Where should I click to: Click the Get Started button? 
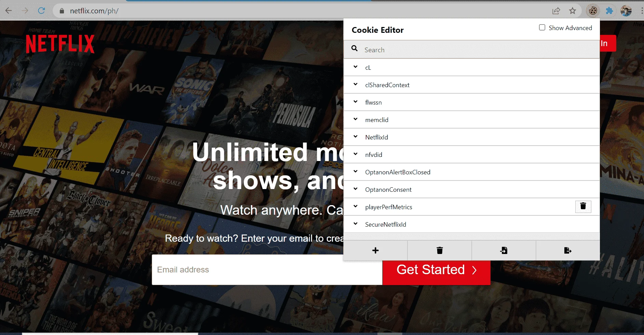click(x=437, y=270)
